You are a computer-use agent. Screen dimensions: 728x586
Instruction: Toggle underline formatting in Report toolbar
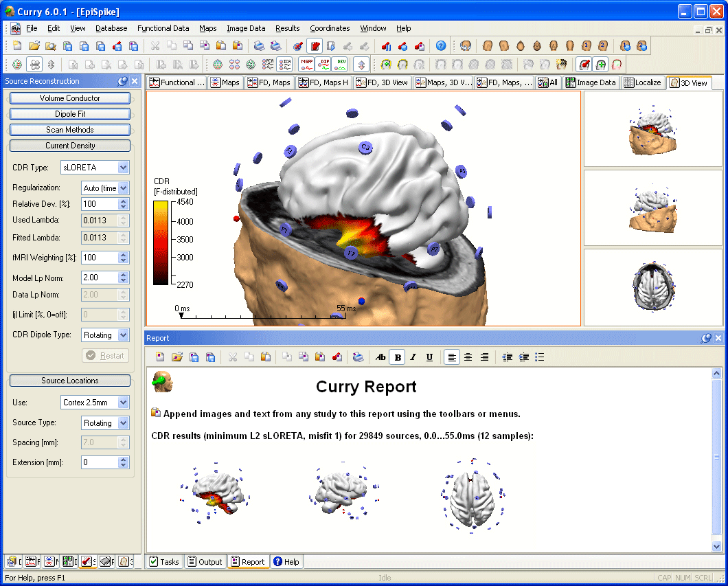[429, 357]
